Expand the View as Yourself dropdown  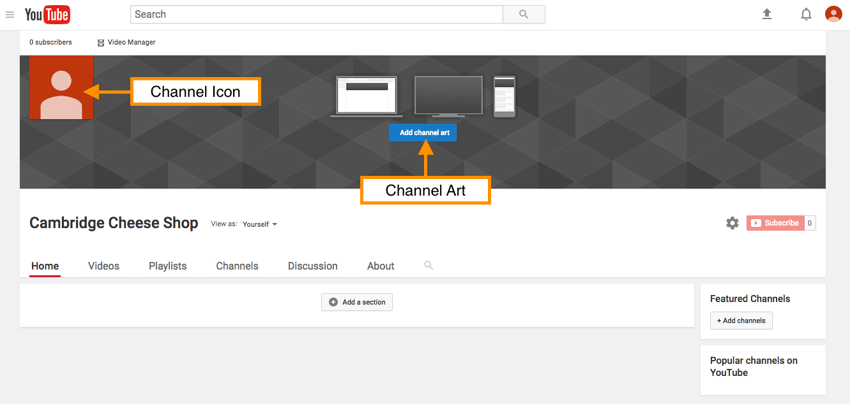pyautogui.click(x=260, y=224)
